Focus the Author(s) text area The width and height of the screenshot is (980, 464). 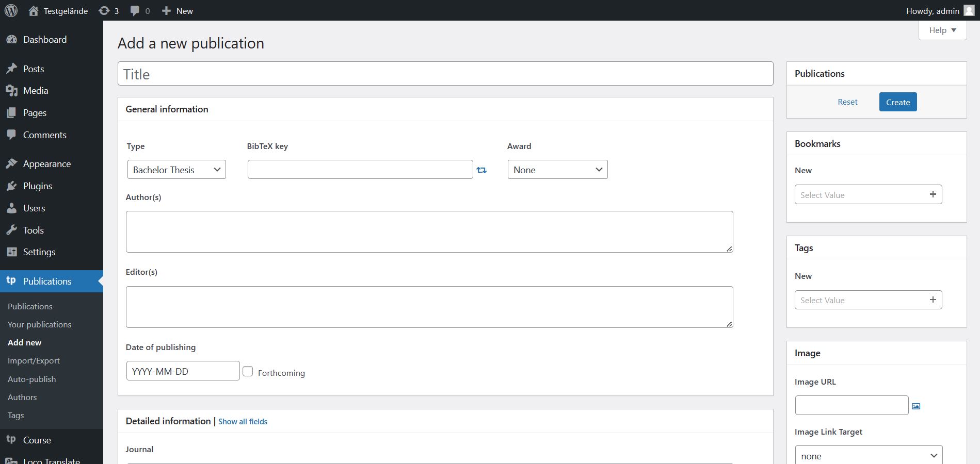(x=429, y=231)
